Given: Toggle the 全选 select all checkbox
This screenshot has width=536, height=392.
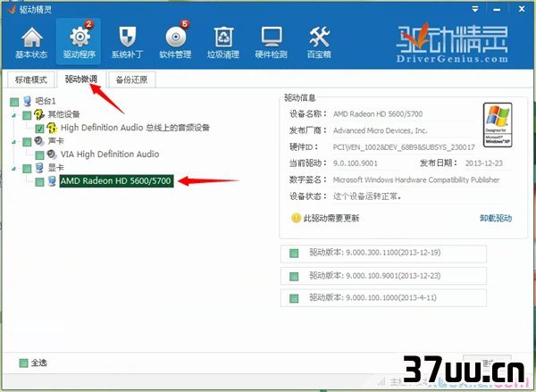Looking at the screenshot, I should (23, 363).
